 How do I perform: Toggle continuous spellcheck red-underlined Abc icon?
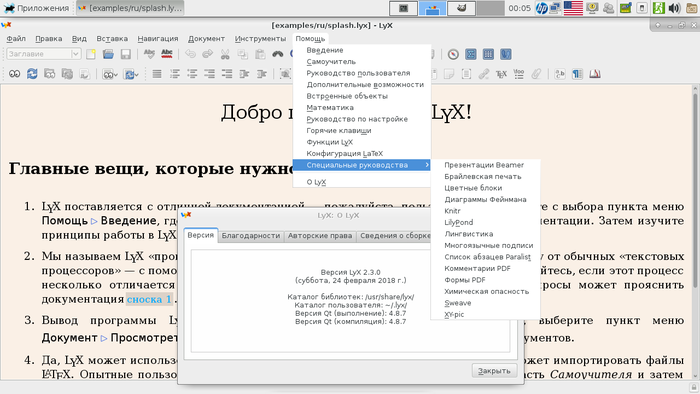pyautogui.click(x=167, y=54)
